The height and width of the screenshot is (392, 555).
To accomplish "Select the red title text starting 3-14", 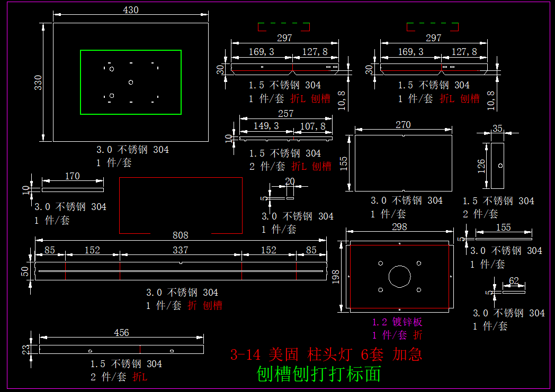I will (326, 354).
